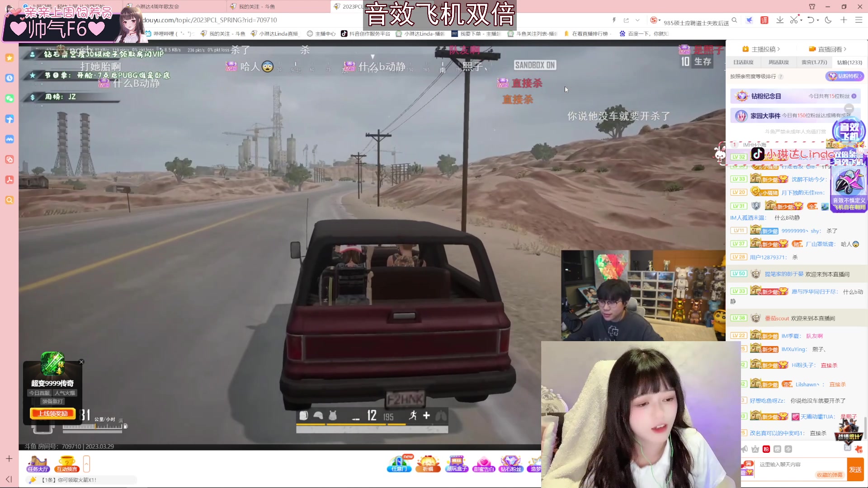
Task: Open the skin shirt icon in title bar
Action: click(812, 7)
